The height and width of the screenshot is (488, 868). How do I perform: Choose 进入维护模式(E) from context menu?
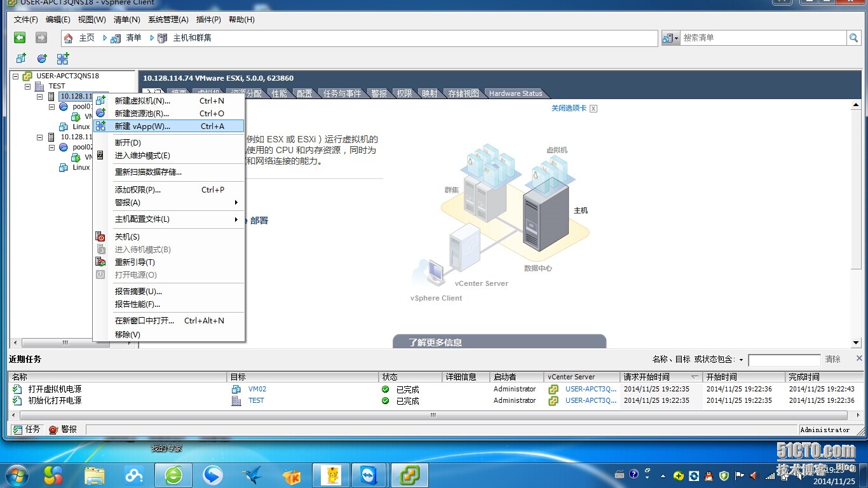point(168,155)
